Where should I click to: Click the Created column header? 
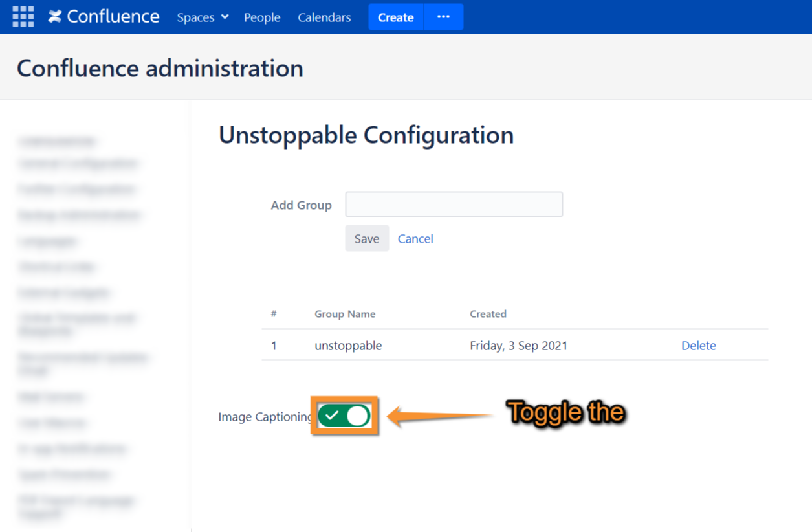[488, 314]
